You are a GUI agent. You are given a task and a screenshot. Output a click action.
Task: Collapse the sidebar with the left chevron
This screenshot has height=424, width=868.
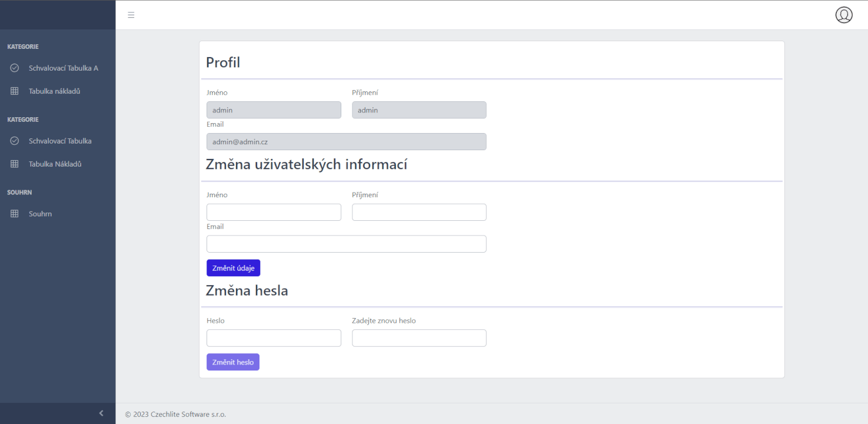pos(101,413)
